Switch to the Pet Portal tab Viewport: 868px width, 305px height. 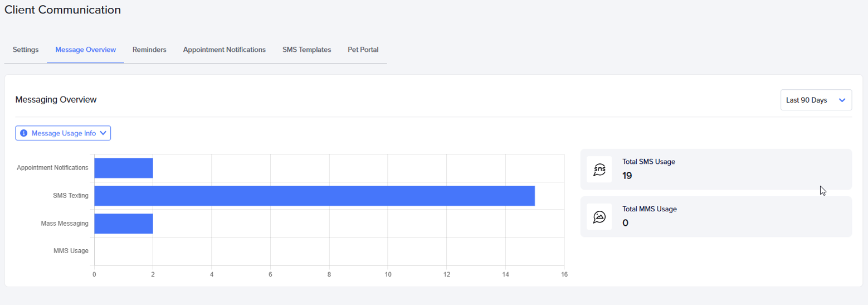pos(363,50)
